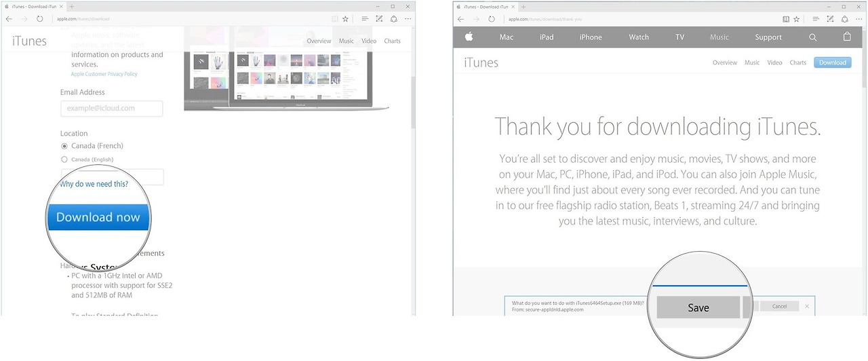Open Mac in the Apple navigation bar

coord(507,37)
